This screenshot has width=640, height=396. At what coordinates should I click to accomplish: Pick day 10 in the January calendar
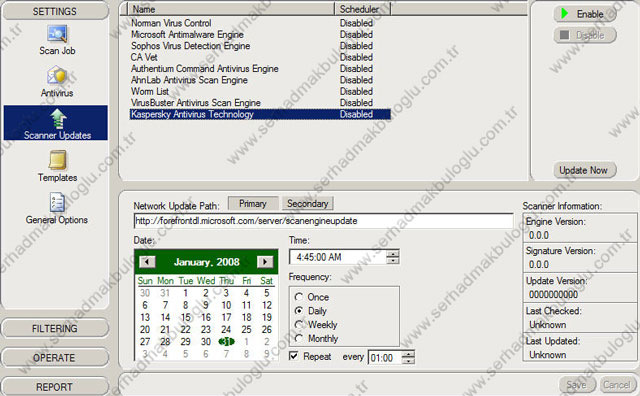pyautogui.click(x=226, y=305)
